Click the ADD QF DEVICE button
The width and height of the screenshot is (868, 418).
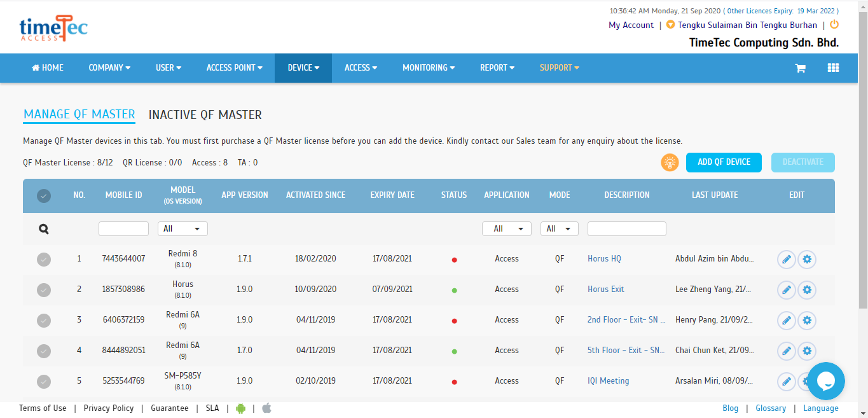(724, 162)
